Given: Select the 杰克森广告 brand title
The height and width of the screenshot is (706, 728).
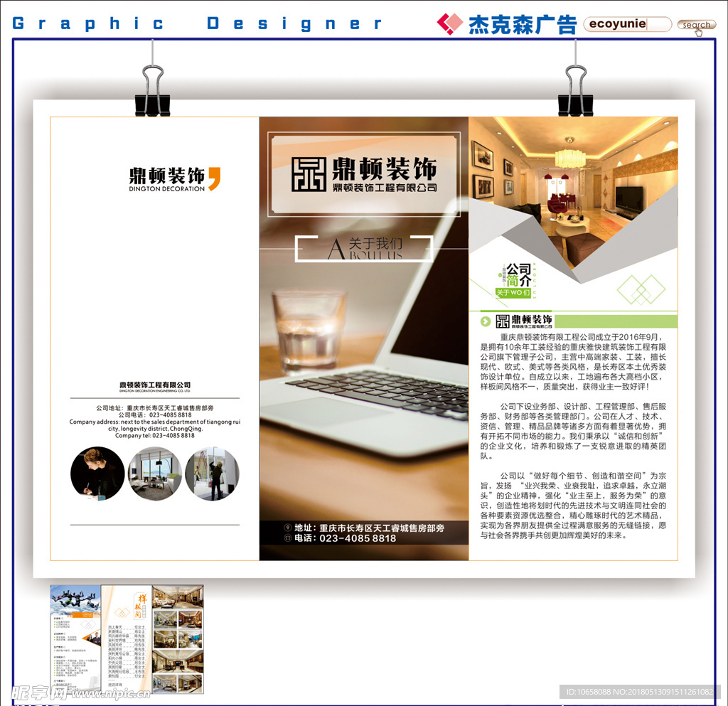Looking at the screenshot, I should (521, 23).
